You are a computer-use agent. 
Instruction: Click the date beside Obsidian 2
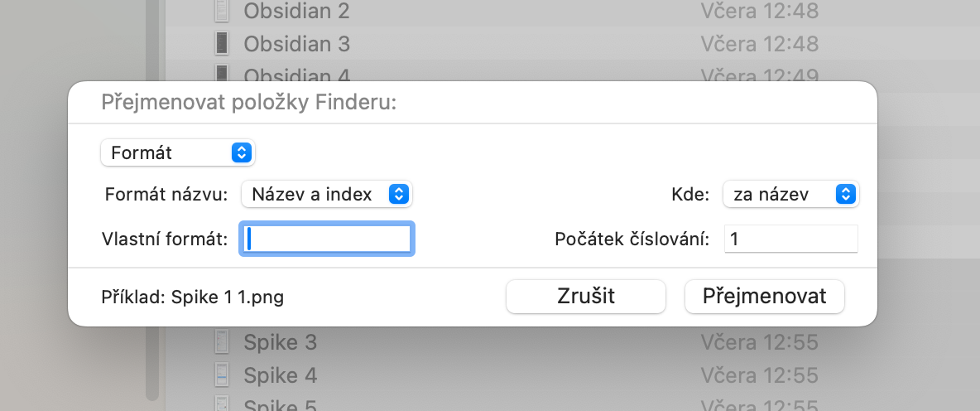(x=759, y=11)
